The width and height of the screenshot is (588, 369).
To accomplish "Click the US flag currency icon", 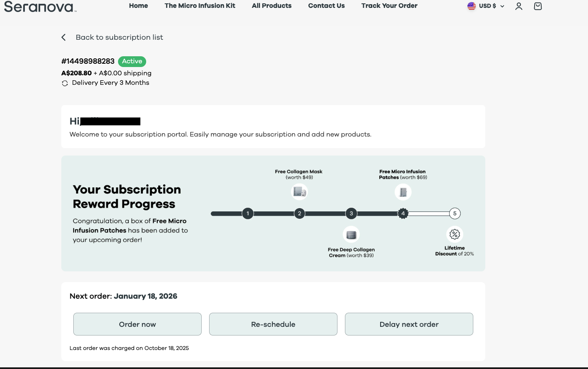I will (472, 6).
